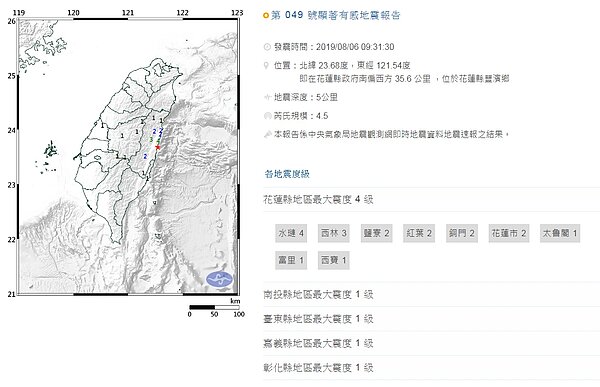Click the coordinates text 北緯 23.68度

pyautogui.click(x=323, y=65)
